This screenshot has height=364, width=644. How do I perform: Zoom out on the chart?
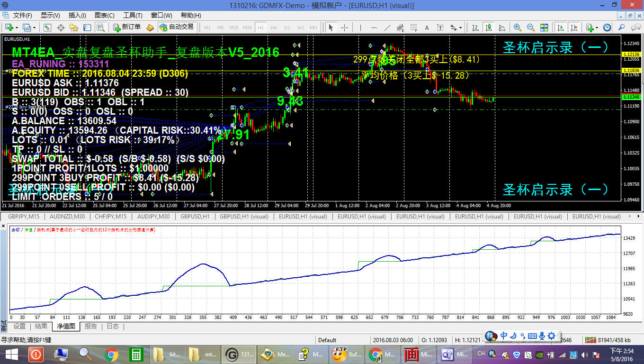coord(531,27)
